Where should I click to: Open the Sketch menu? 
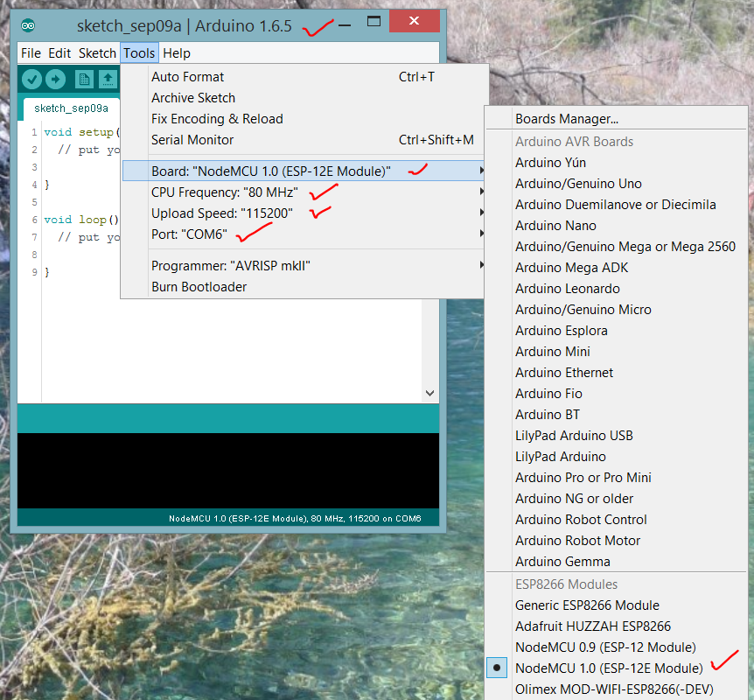pos(97,52)
